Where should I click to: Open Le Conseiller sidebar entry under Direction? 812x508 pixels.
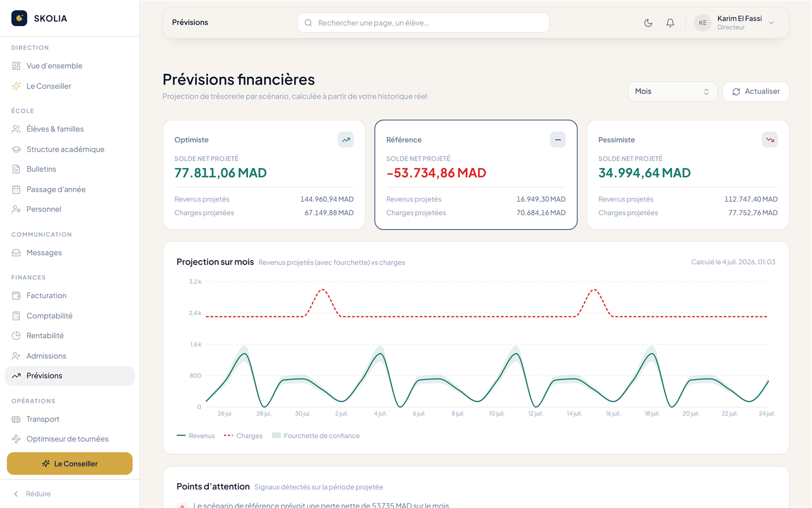(70, 86)
